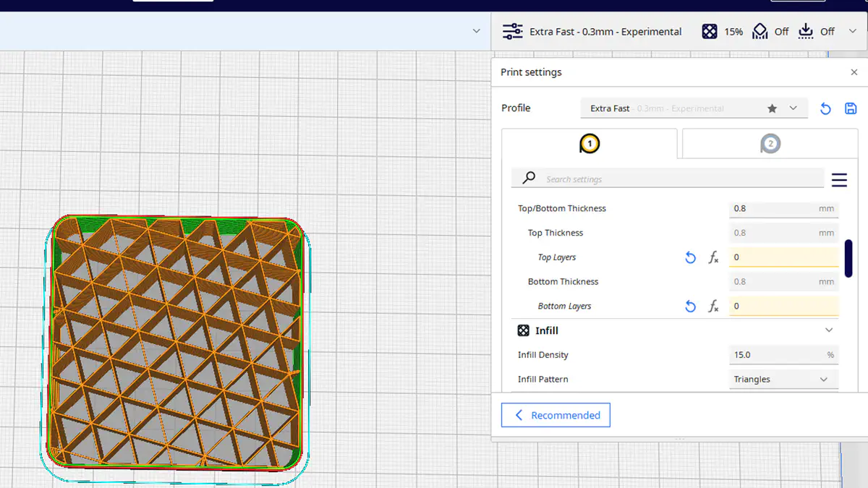Image resolution: width=868 pixels, height=488 pixels.
Task: Open dropdown chevron left of settings header
Action: click(476, 31)
